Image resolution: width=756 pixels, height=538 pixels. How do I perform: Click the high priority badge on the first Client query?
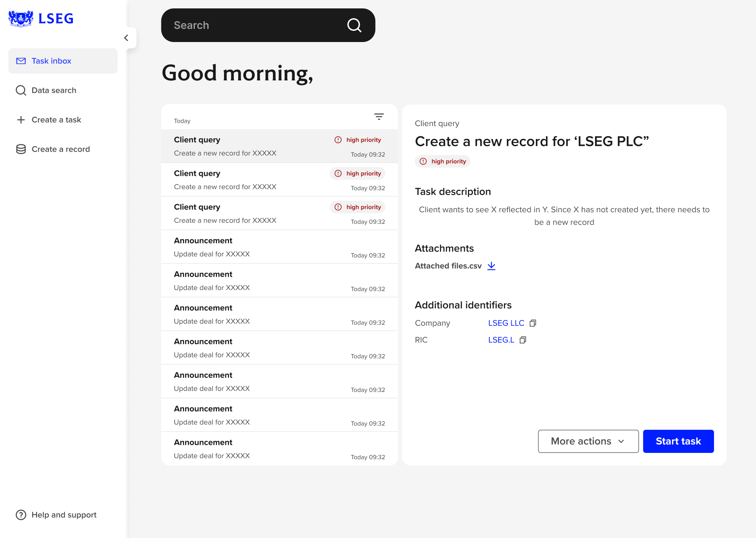(357, 139)
